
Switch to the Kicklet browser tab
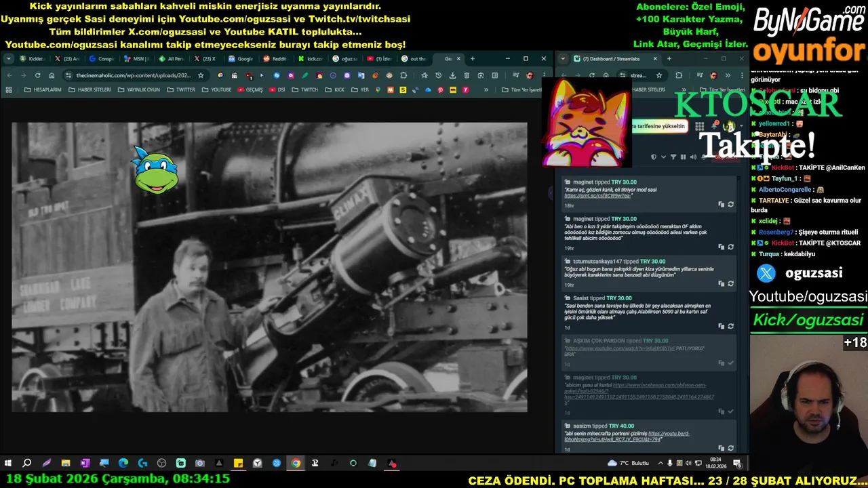click(33, 59)
